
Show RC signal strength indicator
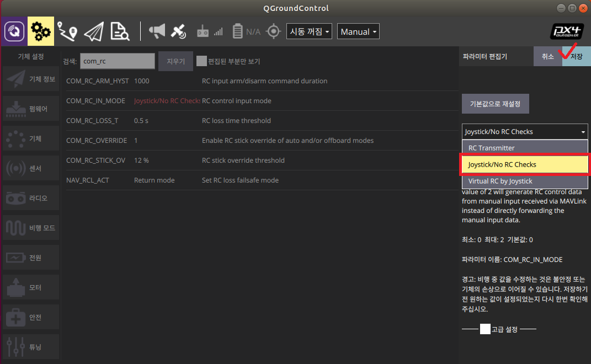pyautogui.click(x=210, y=31)
